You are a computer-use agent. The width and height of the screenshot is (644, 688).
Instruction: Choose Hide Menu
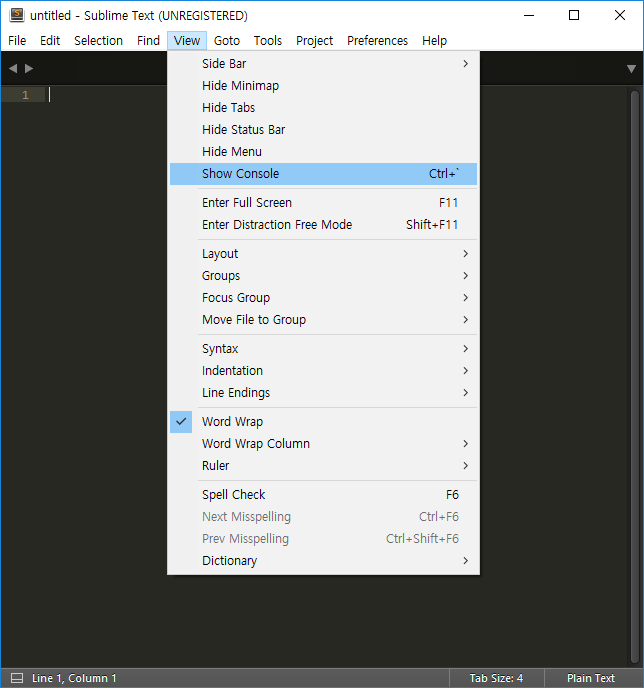click(x=323, y=151)
